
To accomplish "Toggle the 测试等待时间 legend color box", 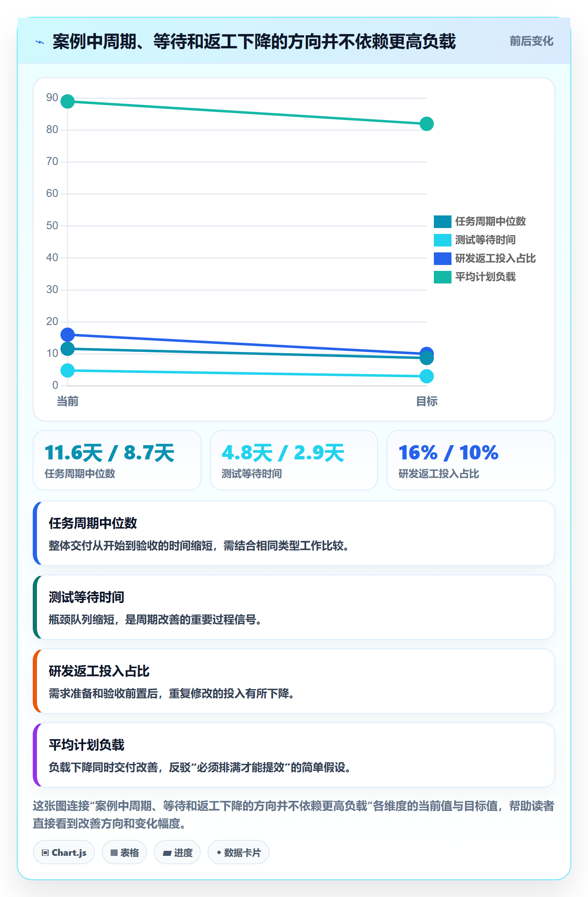I will (x=442, y=240).
